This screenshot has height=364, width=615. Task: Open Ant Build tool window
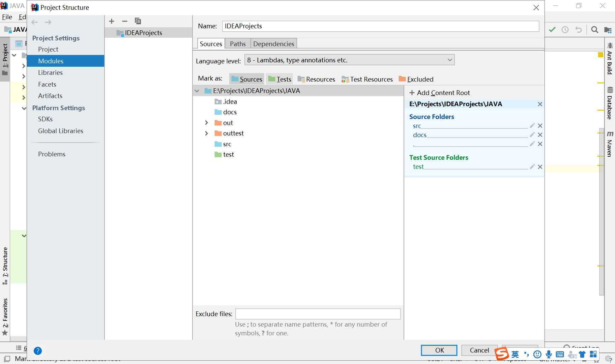[610, 58]
